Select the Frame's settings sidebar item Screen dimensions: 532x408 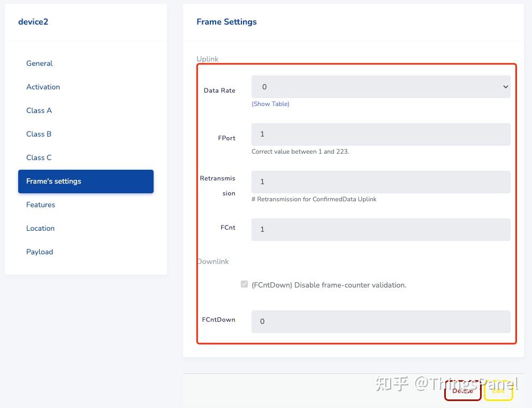tap(86, 181)
